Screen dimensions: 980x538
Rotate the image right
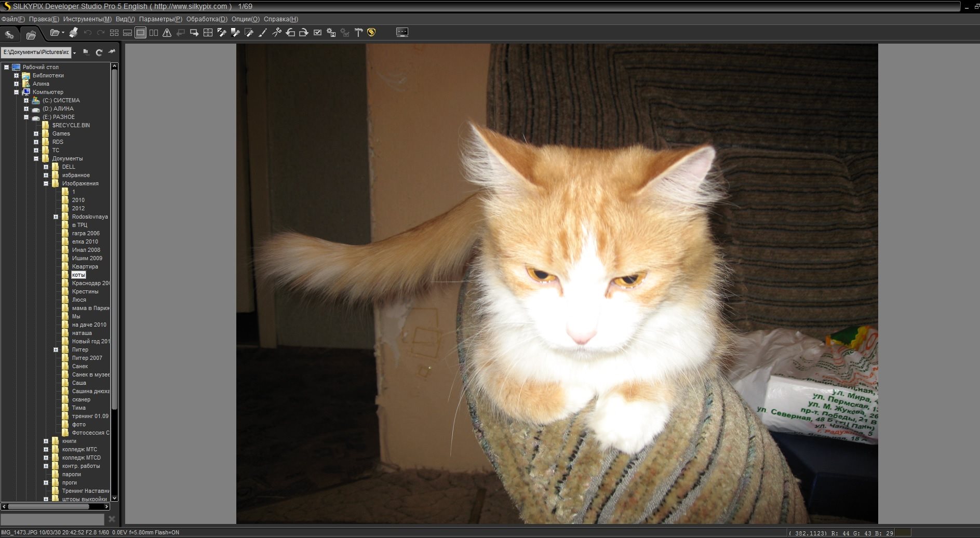[x=304, y=33]
